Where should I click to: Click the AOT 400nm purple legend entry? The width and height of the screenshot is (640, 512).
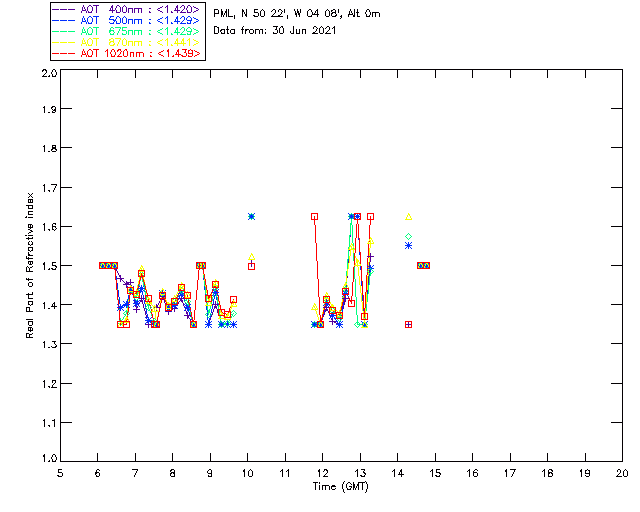[x=126, y=9]
